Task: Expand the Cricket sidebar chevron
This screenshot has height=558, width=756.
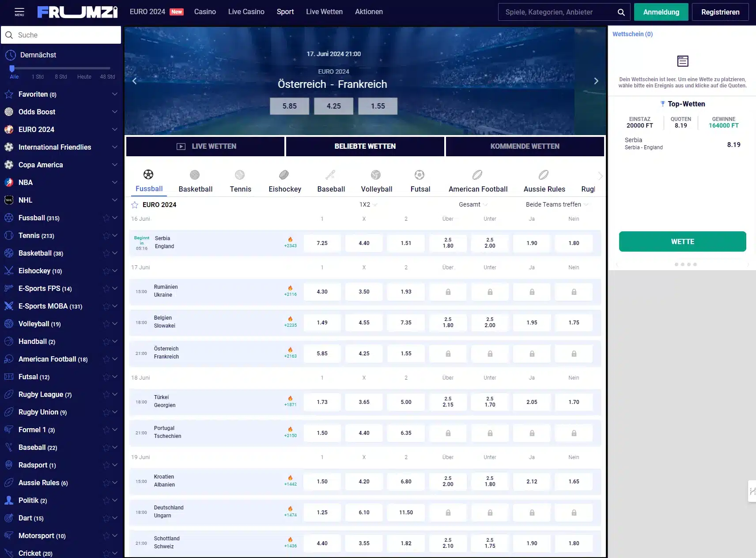Action: pos(115,553)
